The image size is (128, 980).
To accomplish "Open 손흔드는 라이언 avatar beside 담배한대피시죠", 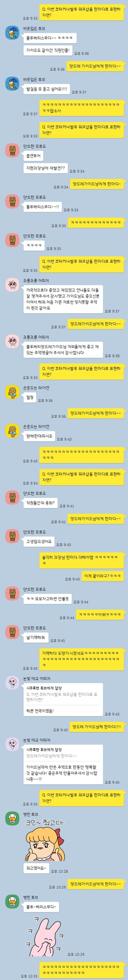I will pos(12,431).
